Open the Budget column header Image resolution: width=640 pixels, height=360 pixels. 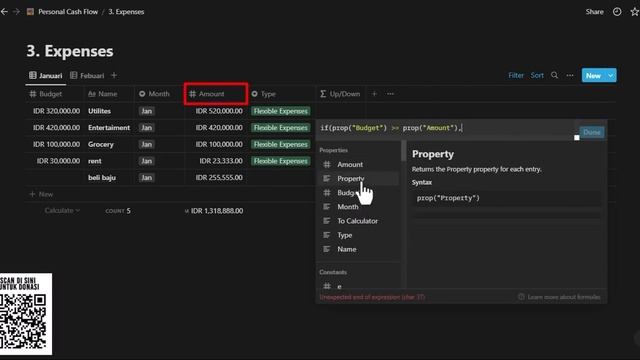pos(46,94)
